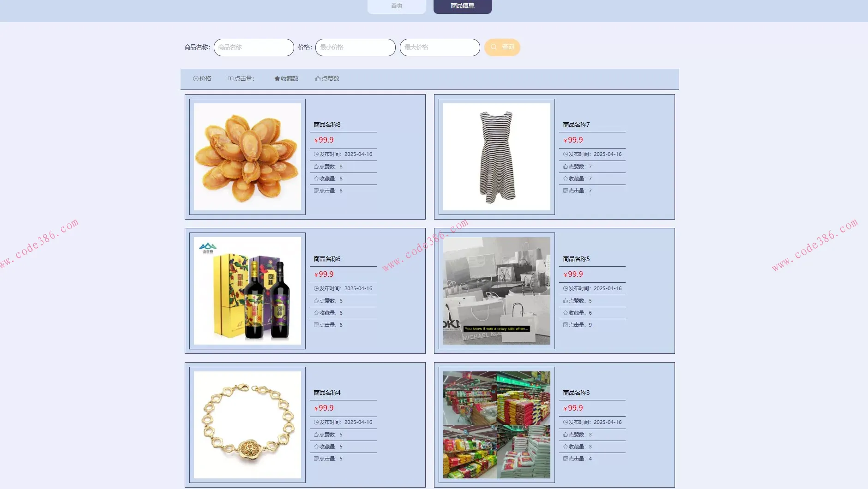
Task: Sort by 点赞数 thumbs-up icon
Action: pyautogui.click(x=318, y=79)
